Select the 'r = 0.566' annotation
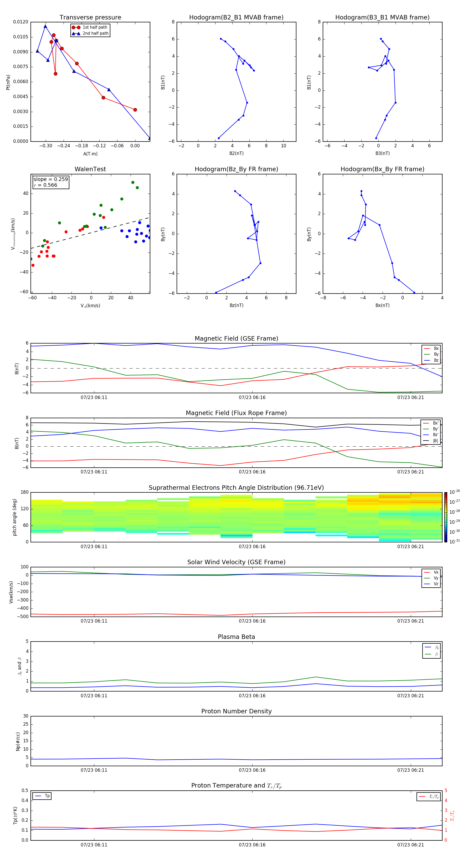The height and width of the screenshot is (868, 473). 45,185
